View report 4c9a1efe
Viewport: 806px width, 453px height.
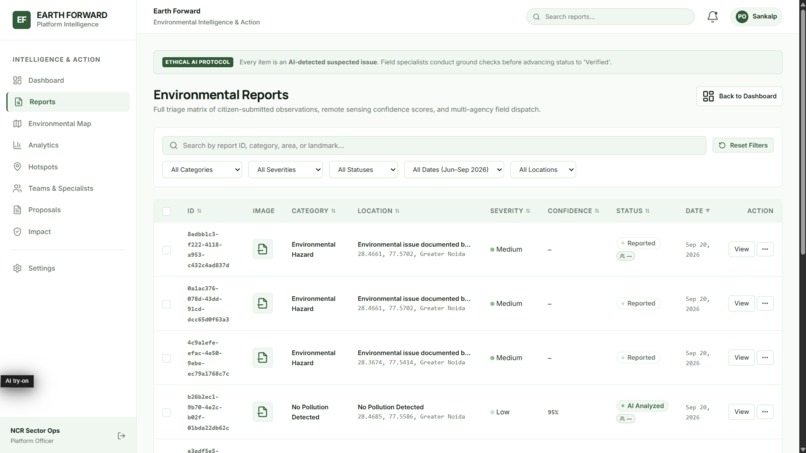(x=741, y=357)
